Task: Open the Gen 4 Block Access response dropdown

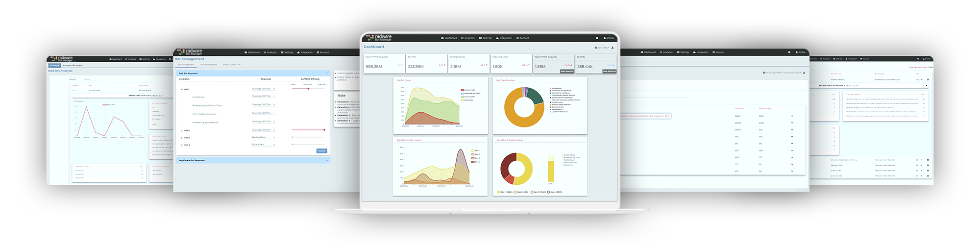Action: pos(264,145)
